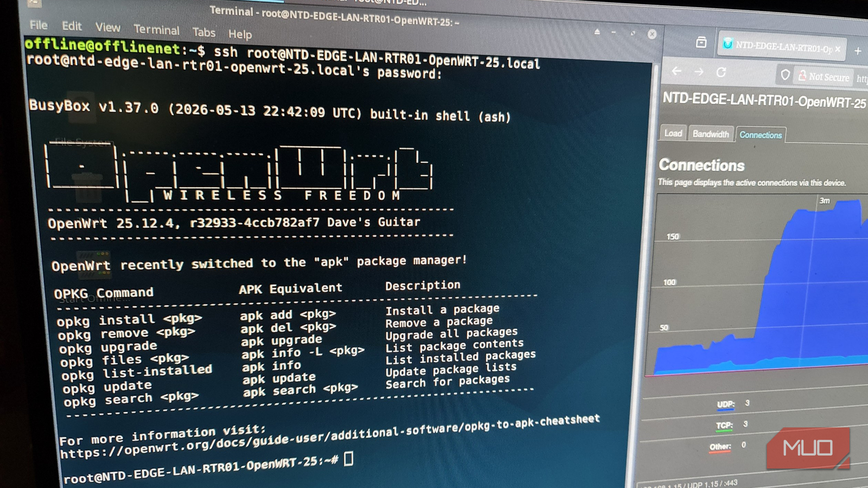Click the 3m marker on the graph
The image size is (868, 488).
tap(825, 201)
